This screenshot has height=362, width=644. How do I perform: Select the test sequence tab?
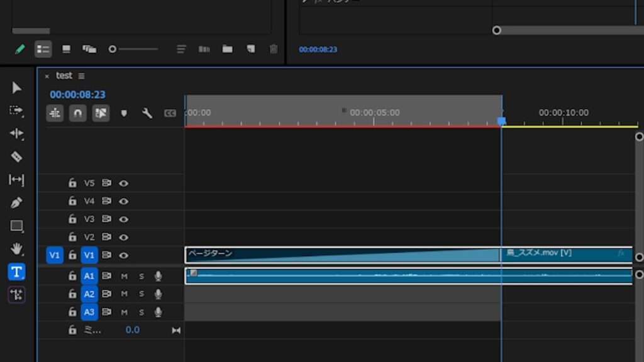coord(64,75)
